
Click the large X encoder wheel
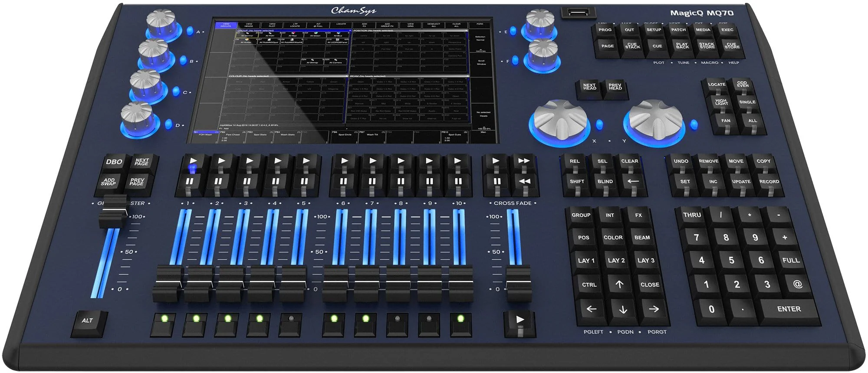tap(560, 119)
